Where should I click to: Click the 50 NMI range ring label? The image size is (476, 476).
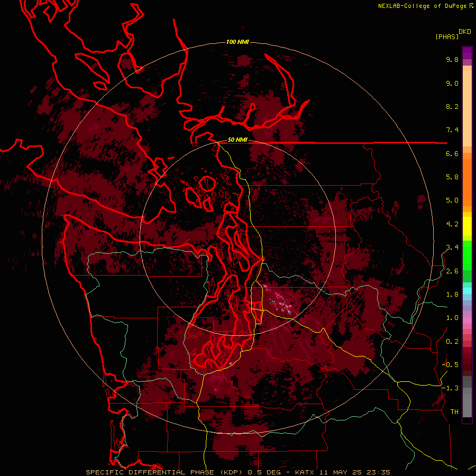237,140
